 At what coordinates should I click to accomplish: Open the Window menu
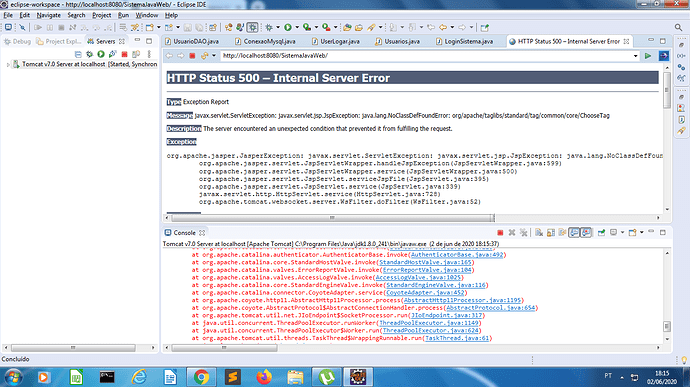point(147,15)
